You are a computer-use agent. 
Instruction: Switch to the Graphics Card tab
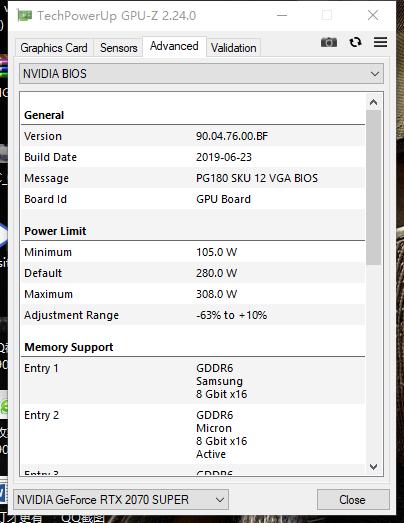(x=54, y=48)
